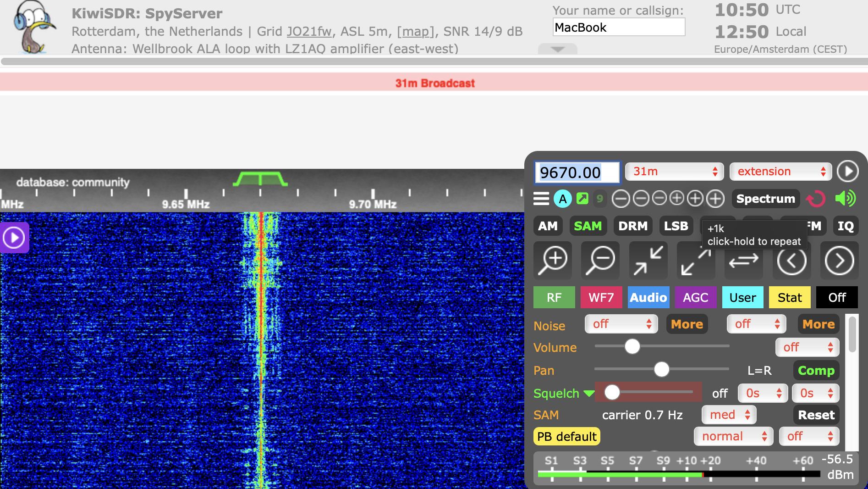Open the [map] link
The height and width of the screenshot is (489, 868).
click(415, 31)
